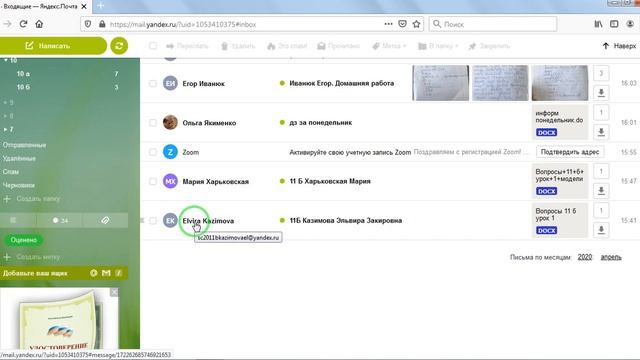Click the Переслать toolbar button
This screenshot has width=640, height=360.
pos(187,46)
